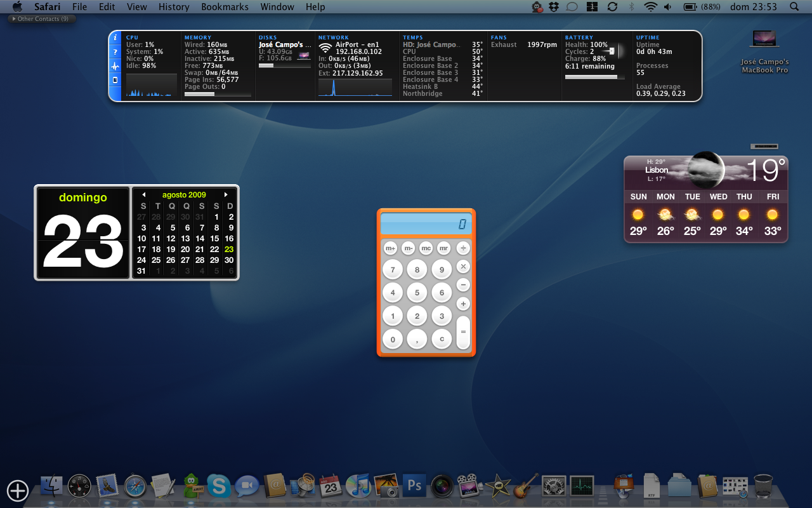Click calculator clear 'c' key

[442, 339]
